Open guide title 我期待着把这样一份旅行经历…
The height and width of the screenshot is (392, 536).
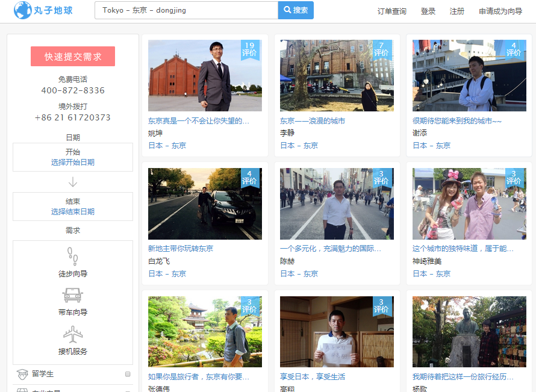click(463, 376)
